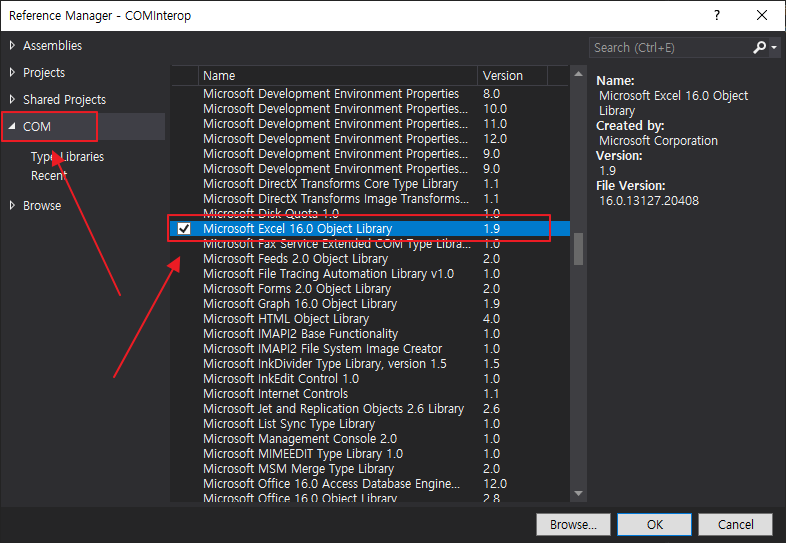Select Recent under COM
The height and width of the screenshot is (543, 786).
(x=49, y=175)
